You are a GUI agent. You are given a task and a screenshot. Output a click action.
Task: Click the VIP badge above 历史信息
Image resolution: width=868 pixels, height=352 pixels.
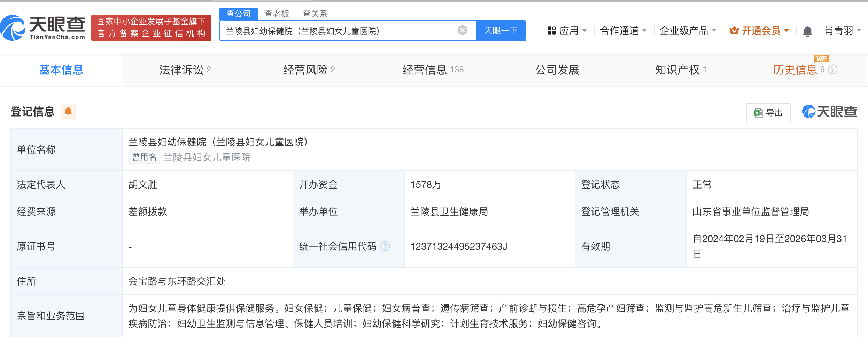[x=821, y=59]
